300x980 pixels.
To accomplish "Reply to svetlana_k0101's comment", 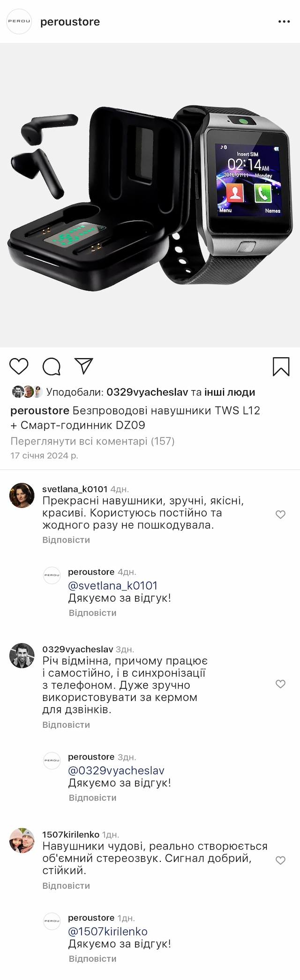I will (66, 540).
